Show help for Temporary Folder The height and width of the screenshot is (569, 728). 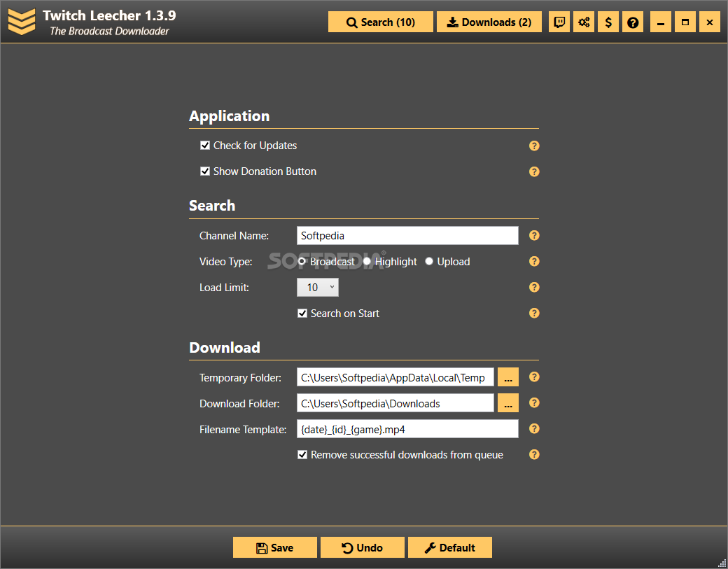(x=534, y=377)
